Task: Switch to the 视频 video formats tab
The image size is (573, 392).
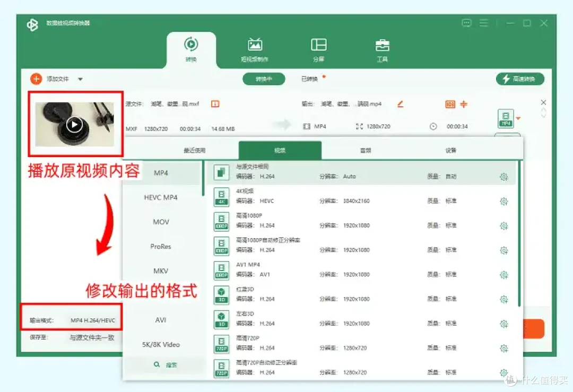Action: coord(280,150)
